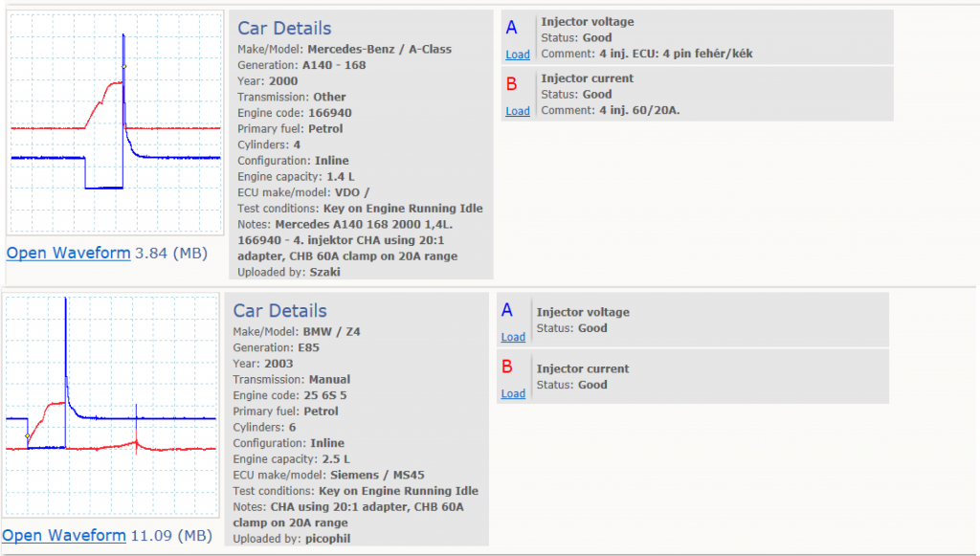Click Cylinders 6 text
The width and height of the screenshot is (980, 556).
[264, 428]
